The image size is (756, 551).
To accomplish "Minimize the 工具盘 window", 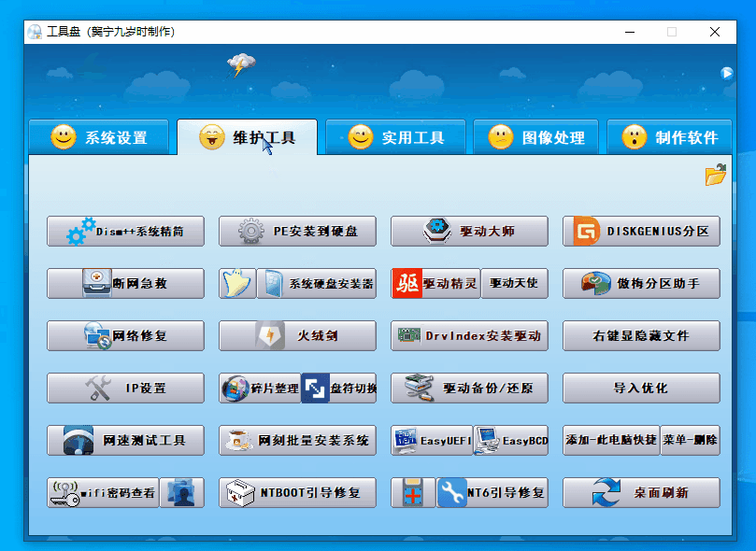I will [628, 32].
